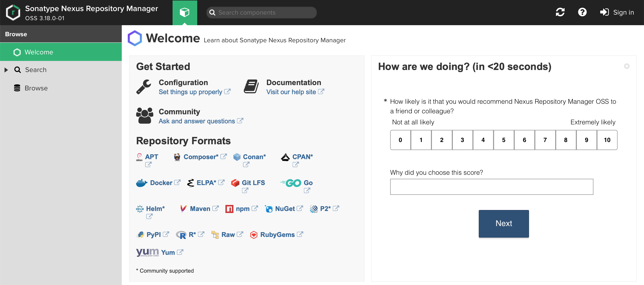
Task: Click the Browse menu item in sidebar
Action: click(x=36, y=88)
